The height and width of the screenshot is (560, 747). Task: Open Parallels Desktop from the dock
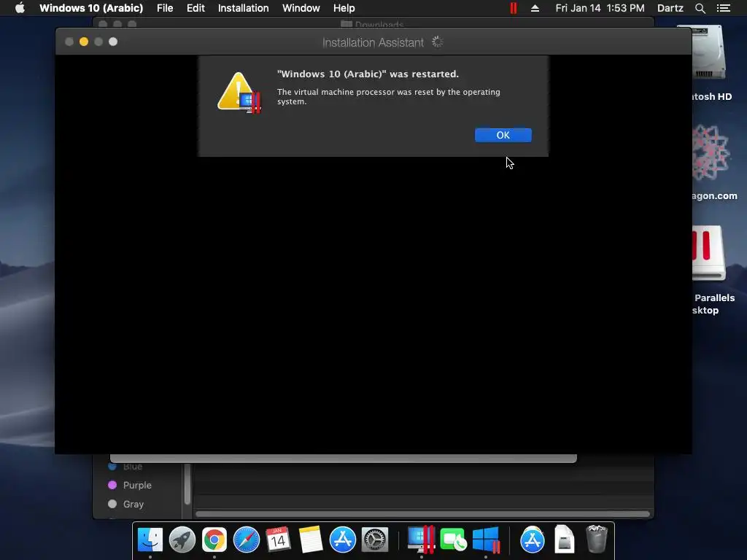pyautogui.click(x=421, y=540)
